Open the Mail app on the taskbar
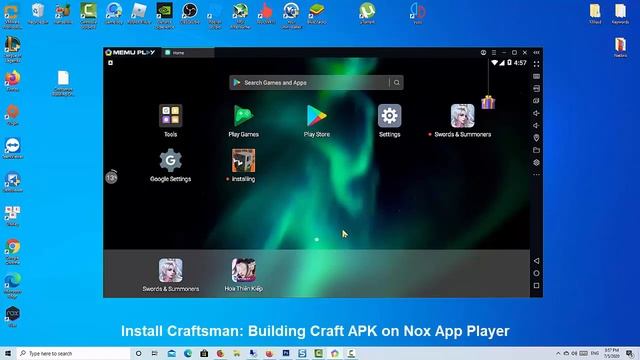This screenshot has width=640, height=360. [171, 353]
